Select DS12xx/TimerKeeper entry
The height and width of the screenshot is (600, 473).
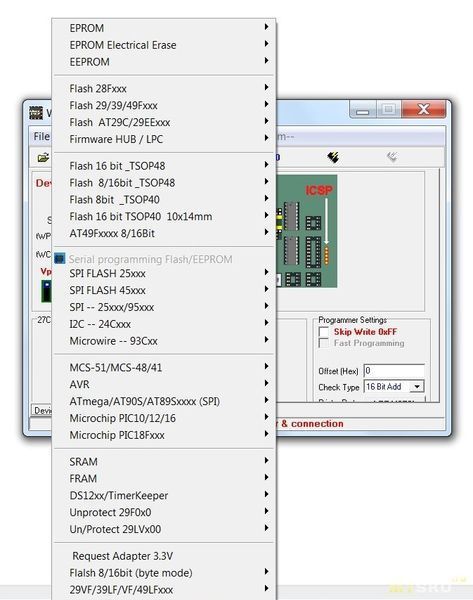164,495
